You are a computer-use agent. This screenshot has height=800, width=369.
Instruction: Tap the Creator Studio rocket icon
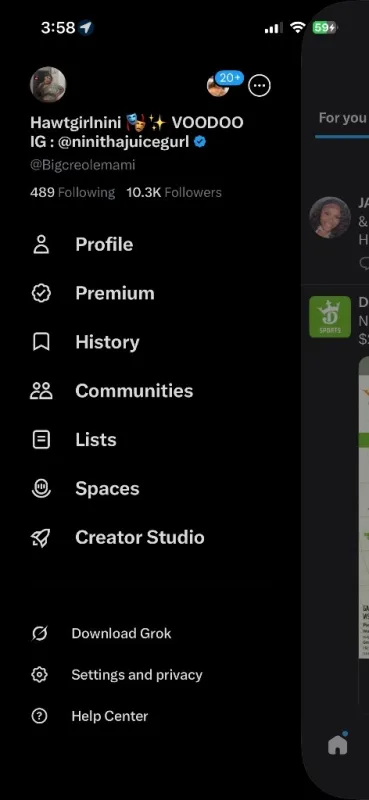tap(41, 537)
